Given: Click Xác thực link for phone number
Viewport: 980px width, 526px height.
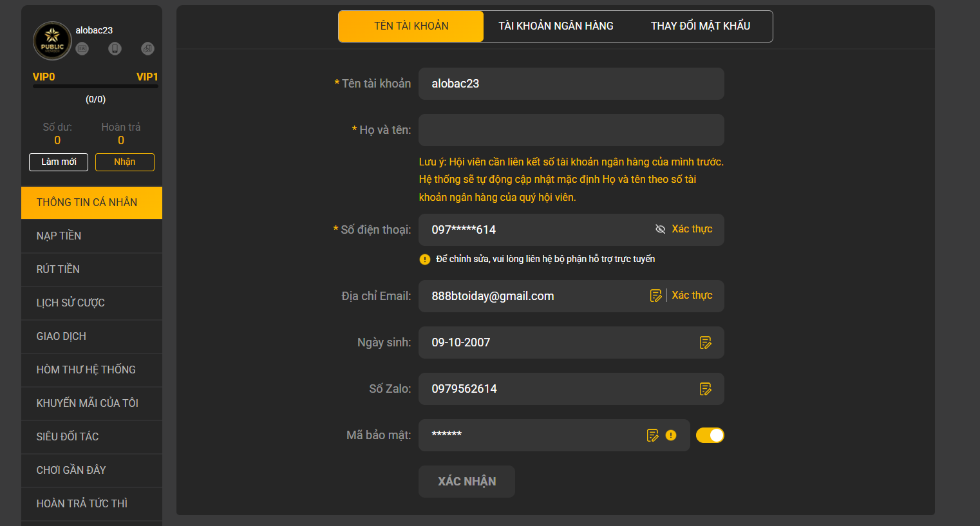Looking at the screenshot, I should tap(692, 229).
